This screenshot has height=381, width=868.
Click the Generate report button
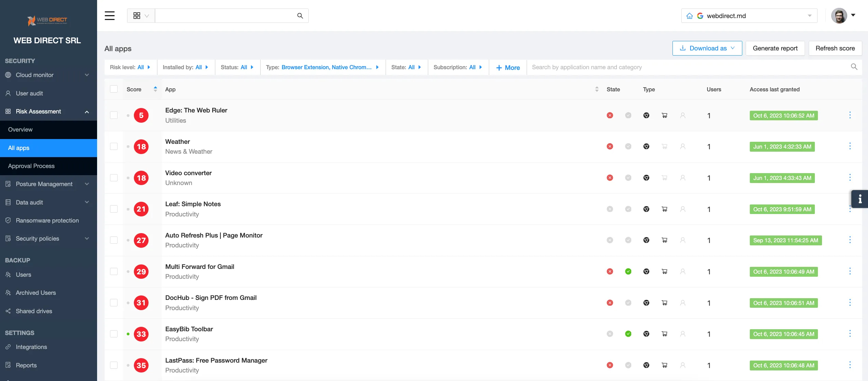pos(775,48)
